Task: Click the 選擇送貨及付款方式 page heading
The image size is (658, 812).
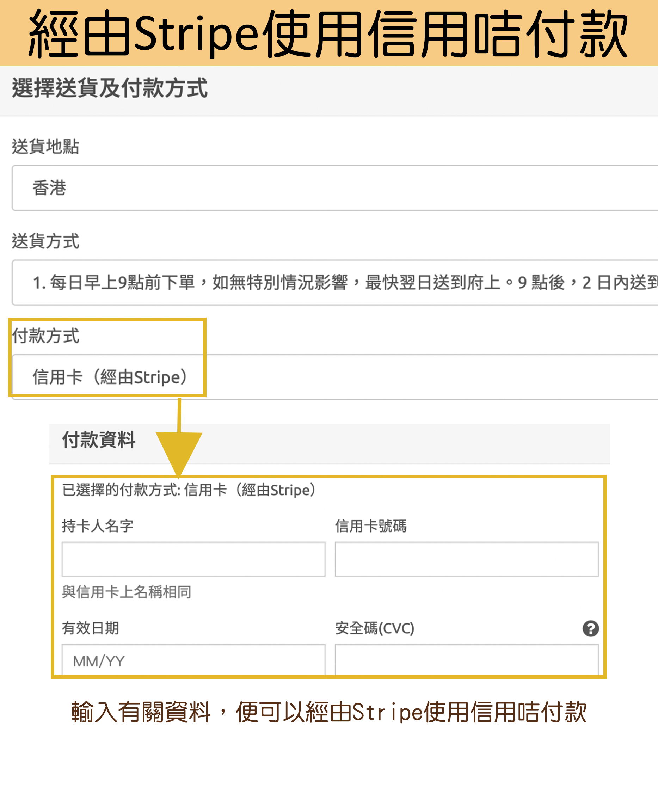Action: [110, 88]
